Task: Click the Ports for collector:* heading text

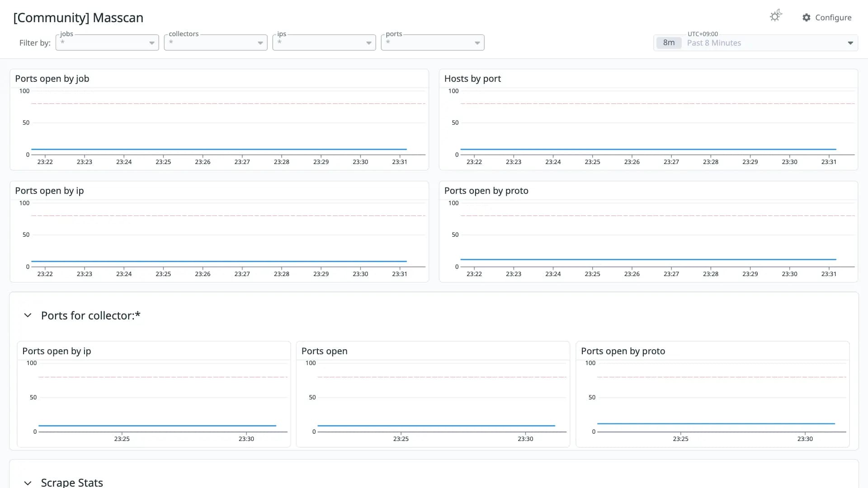Action: (91, 315)
